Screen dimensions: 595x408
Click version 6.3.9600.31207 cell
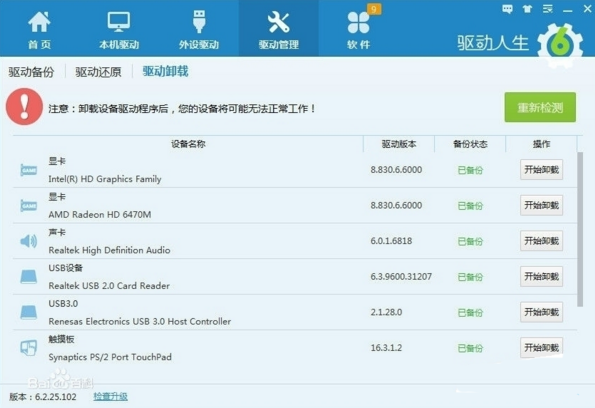(x=401, y=277)
